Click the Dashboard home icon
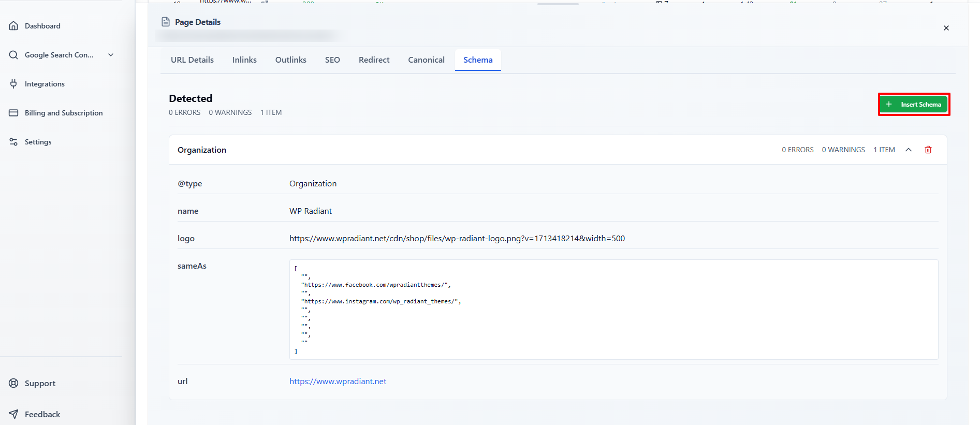 point(13,26)
